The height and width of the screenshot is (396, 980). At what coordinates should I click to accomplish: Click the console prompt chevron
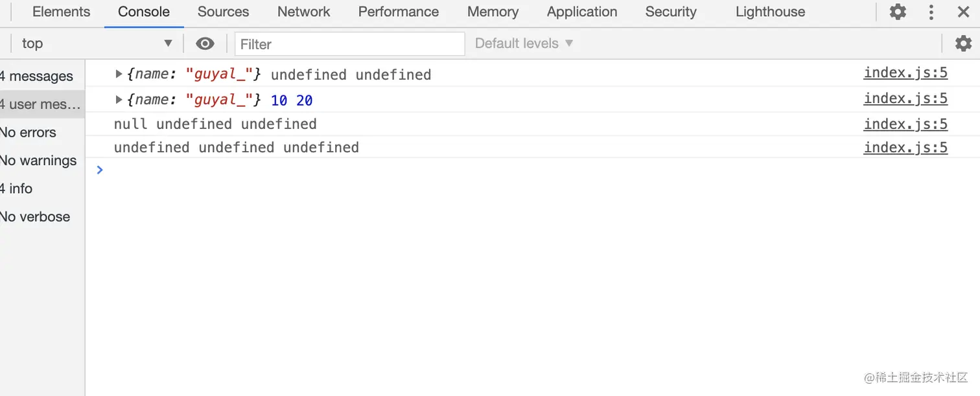click(100, 170)
